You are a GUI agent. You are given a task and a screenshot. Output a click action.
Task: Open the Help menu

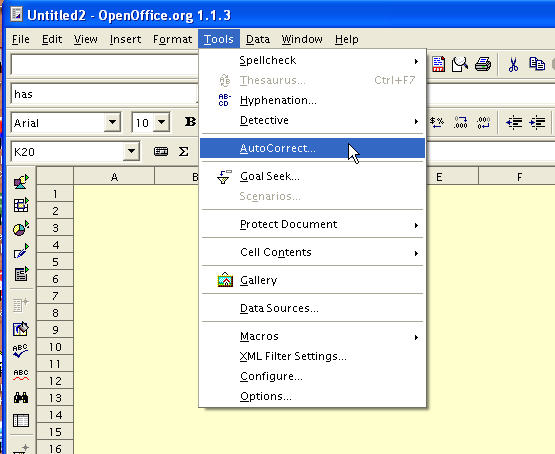pos(347,39)
